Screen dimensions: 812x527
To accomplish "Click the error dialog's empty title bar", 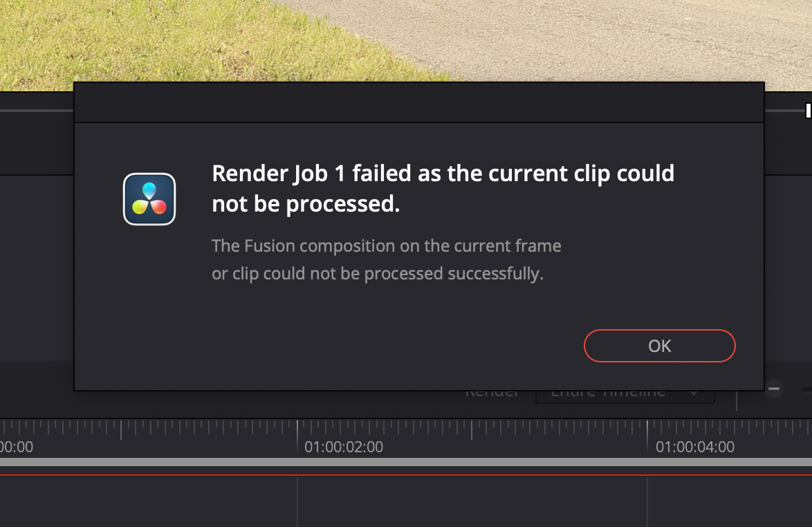I will 419,102.
